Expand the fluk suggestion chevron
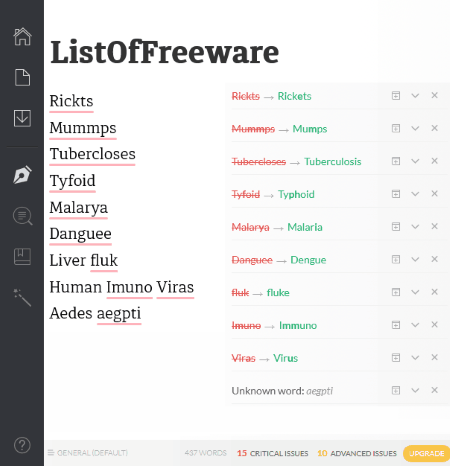The width and height of the screenshot is (450, 466). click(415, 292)
